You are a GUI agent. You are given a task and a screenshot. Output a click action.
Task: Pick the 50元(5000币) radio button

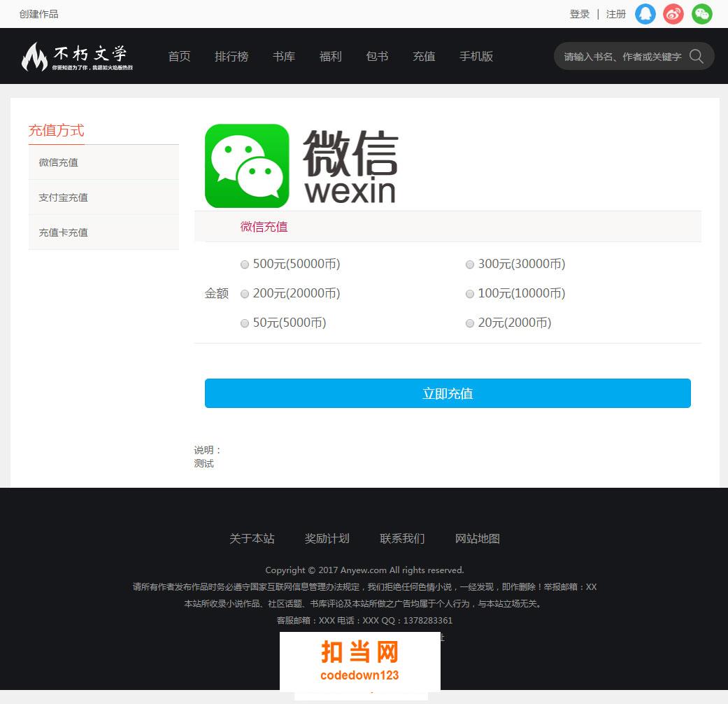tap(245, 323)
